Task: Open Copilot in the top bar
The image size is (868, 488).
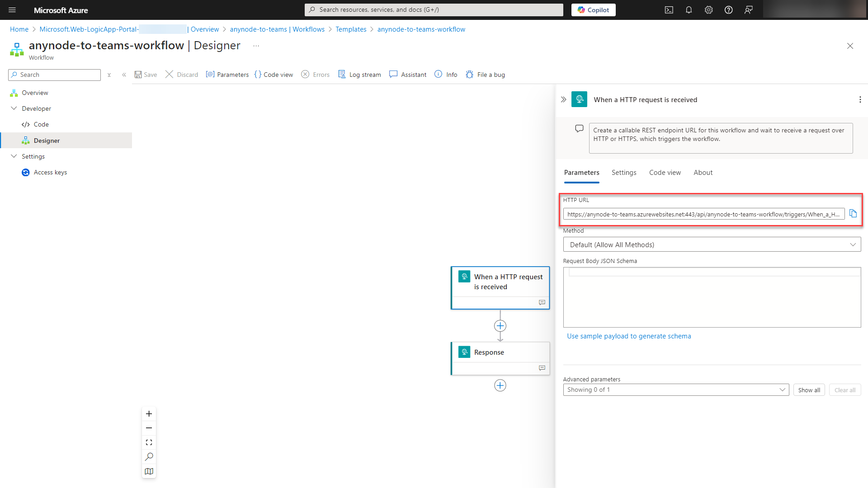Action: [x=593, y=9]
